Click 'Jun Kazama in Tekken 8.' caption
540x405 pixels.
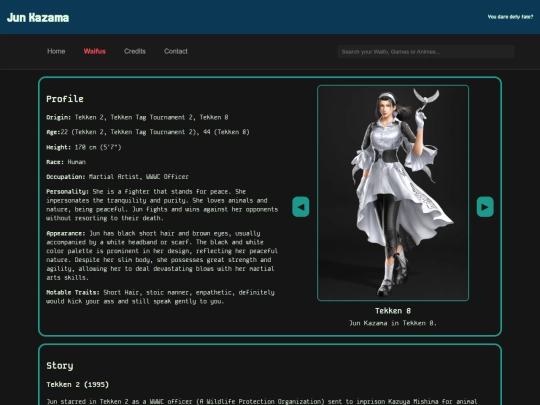click(x=393, y=323)
